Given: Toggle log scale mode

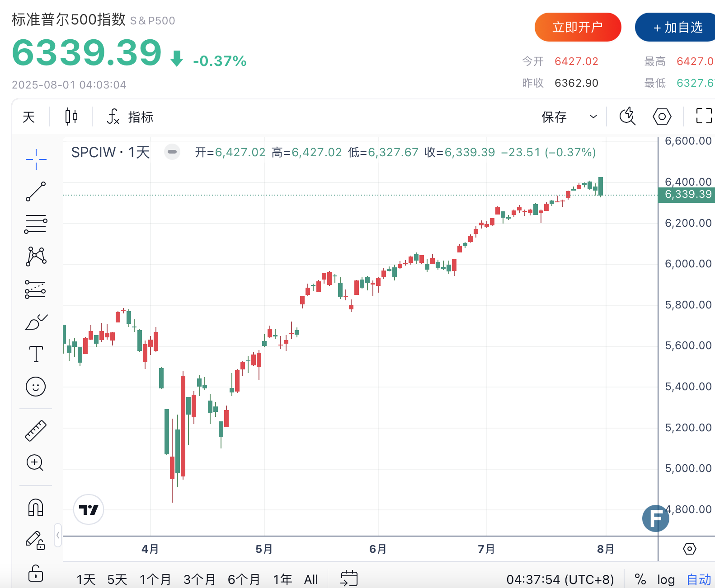Looking at the screenshot, I should 666,579.
